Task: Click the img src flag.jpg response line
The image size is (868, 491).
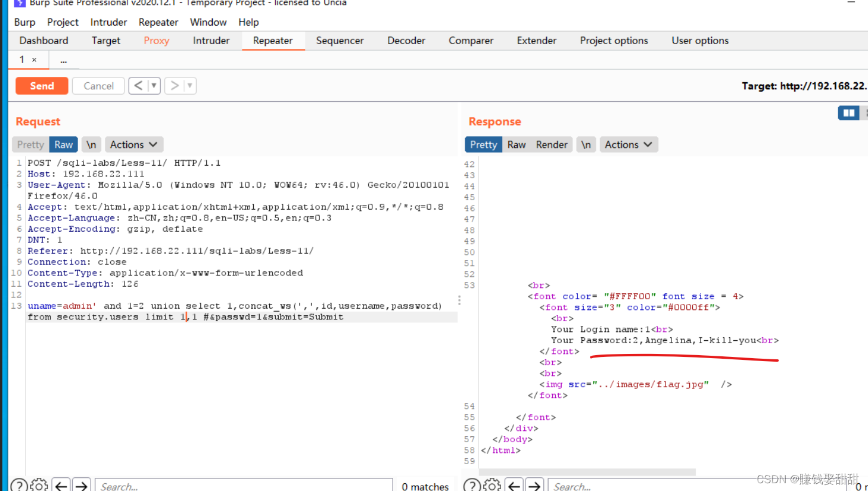Action: click(635, 384)
